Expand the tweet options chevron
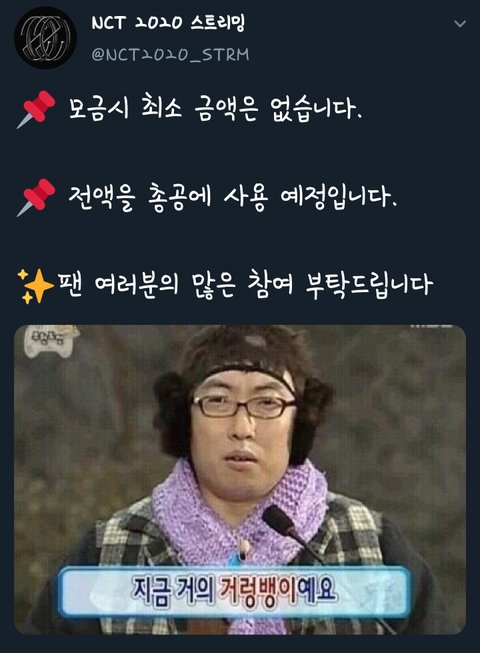480x653 pixels. point(460,24)
